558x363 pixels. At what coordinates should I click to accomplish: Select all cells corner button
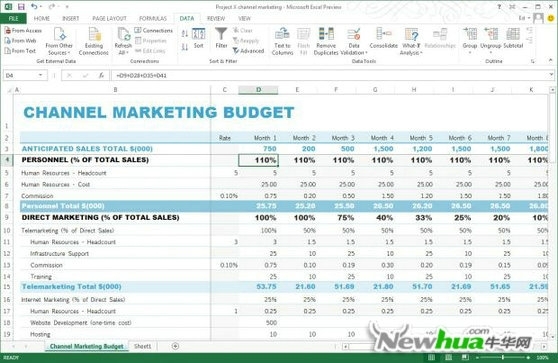[9, 90]
